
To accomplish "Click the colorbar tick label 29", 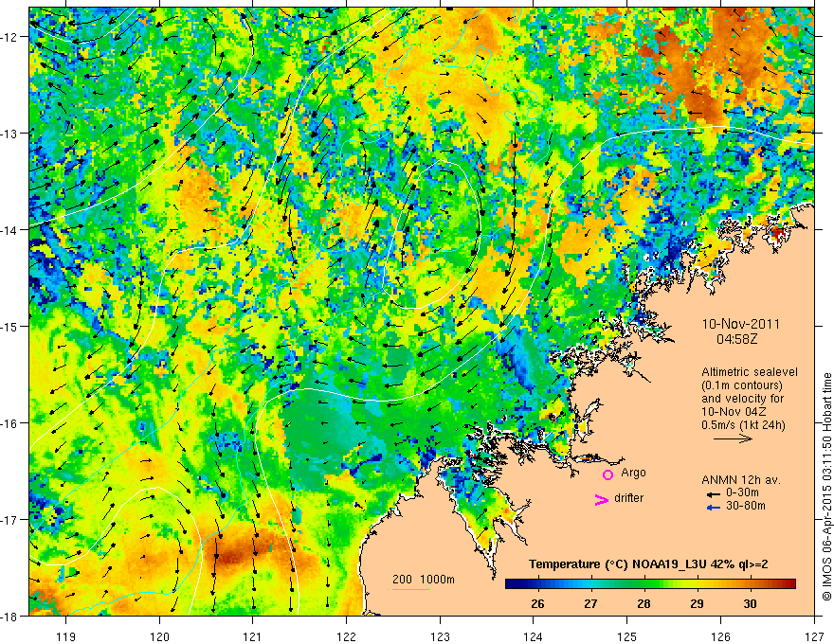I will [697, 603].
